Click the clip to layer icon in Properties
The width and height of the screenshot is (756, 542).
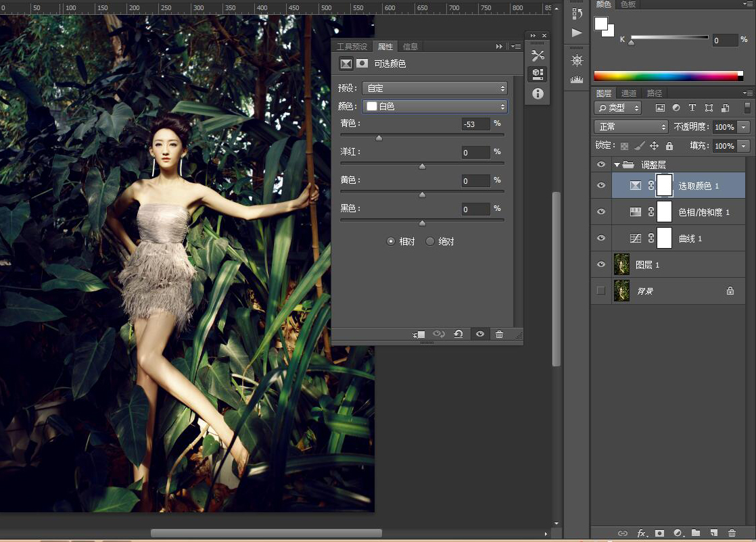(419, 335)
